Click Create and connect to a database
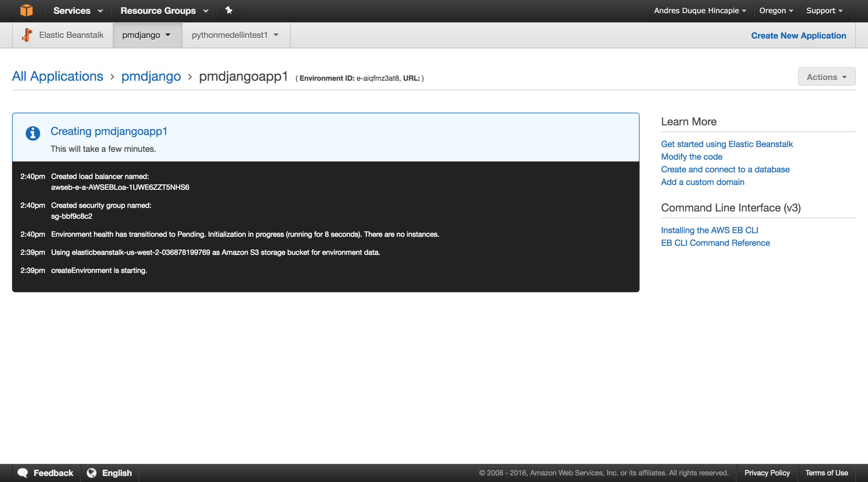Screen dimensions: 868x482 (x=725, y=169)
